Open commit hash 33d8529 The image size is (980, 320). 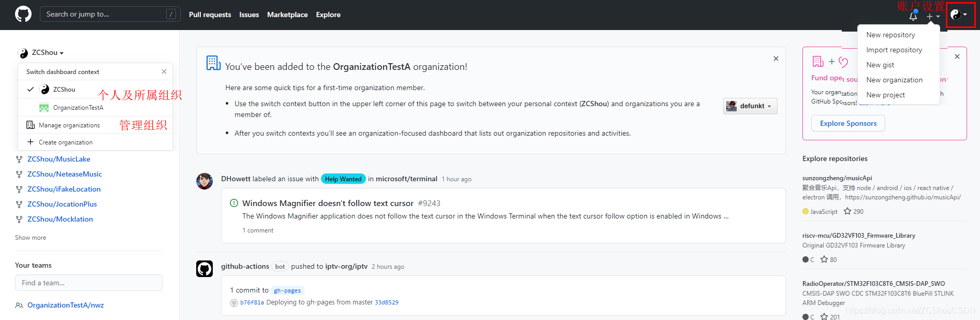click(x=387, y=302)
